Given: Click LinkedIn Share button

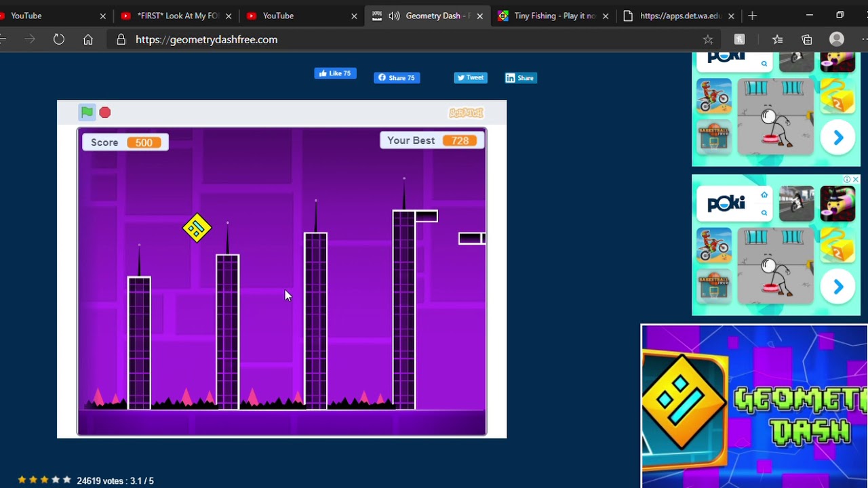Looking at the screenshot, I should pos(521,78).
